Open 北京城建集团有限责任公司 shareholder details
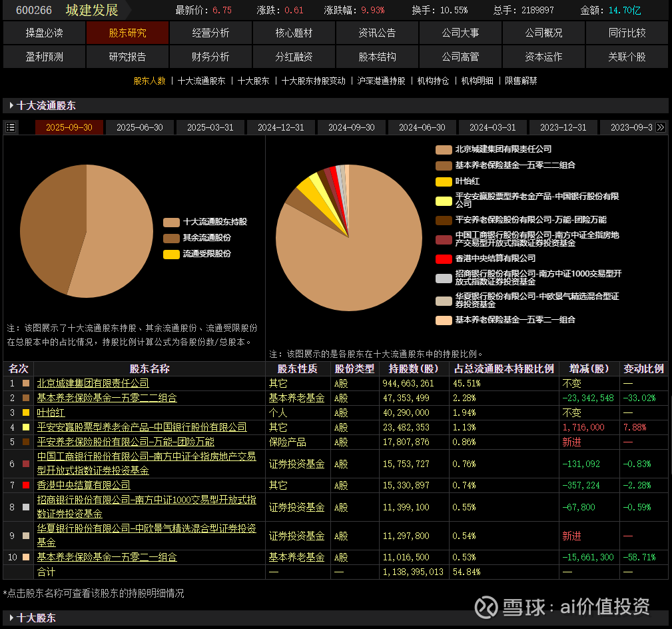This screenshot has height=629, width=672. 93,383
